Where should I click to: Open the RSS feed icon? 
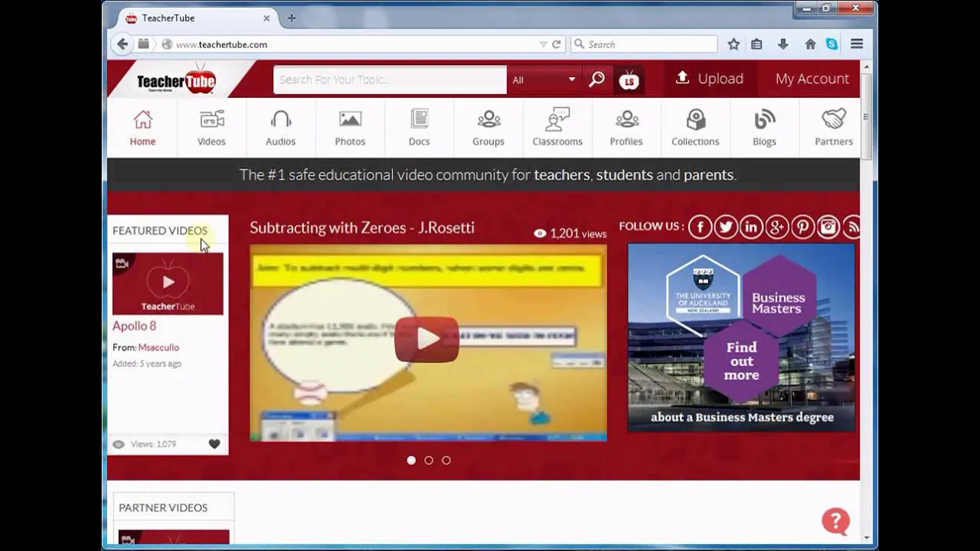coord(851,227)
